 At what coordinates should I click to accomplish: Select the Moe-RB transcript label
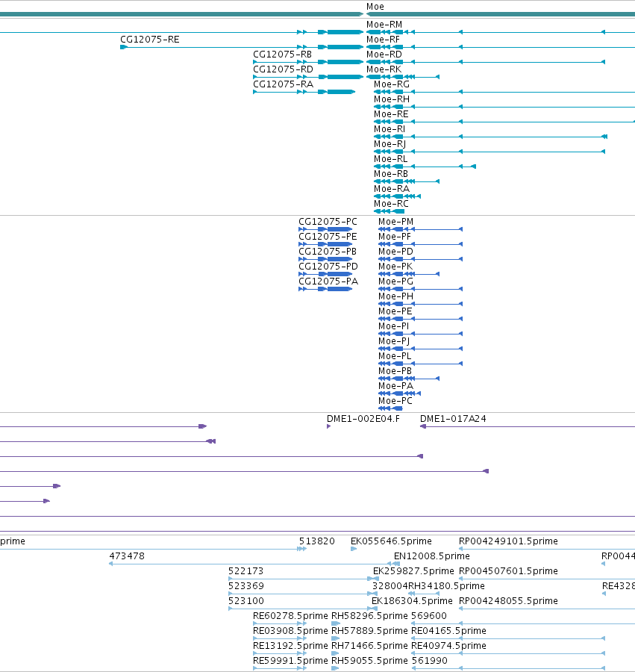pyautogui.click(x=390, y=174)
